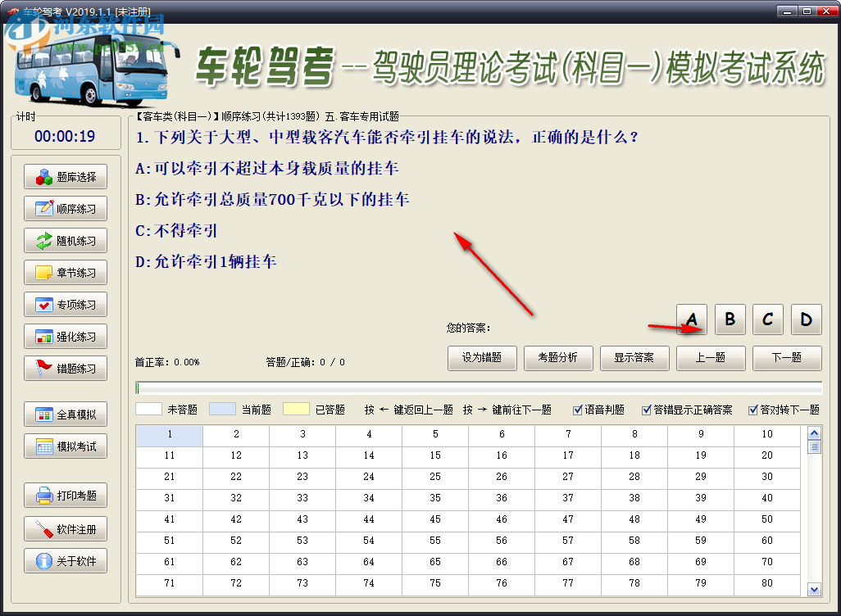The height and width of the screenshot is (616, 841).
Task: Start 顺序练习 sequential practice
Action: click(x=66, y=209)
